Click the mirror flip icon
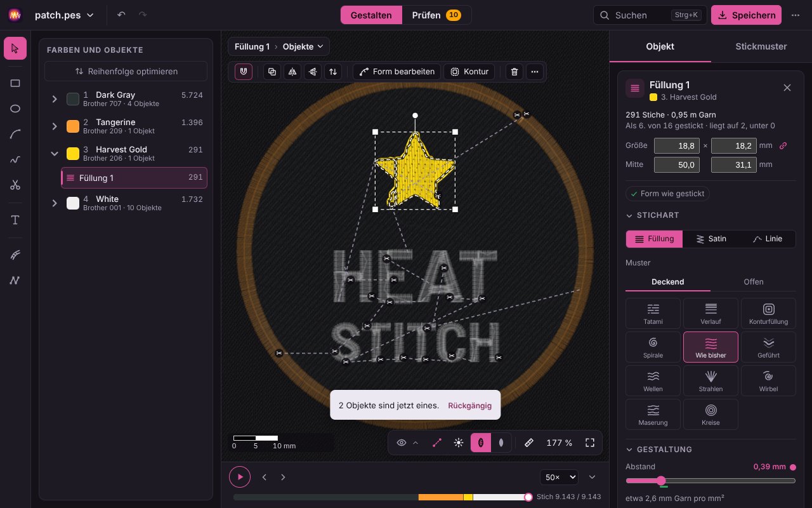This screenshot has height=508, width=812. click(x=292, y=72)
